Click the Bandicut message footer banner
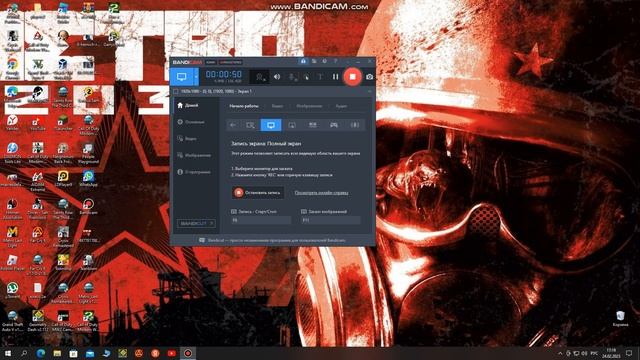The width and height of the screenshot is (640, 360). (273, 240)
